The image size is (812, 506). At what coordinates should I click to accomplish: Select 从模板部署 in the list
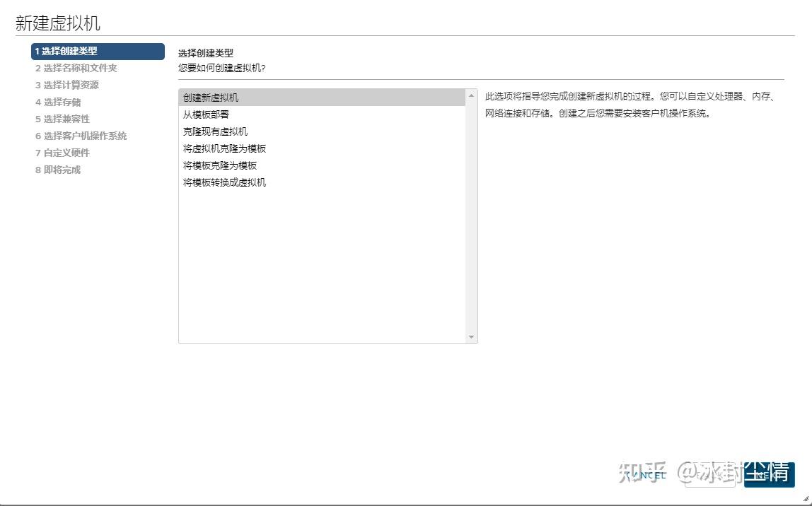coord(322,114)
